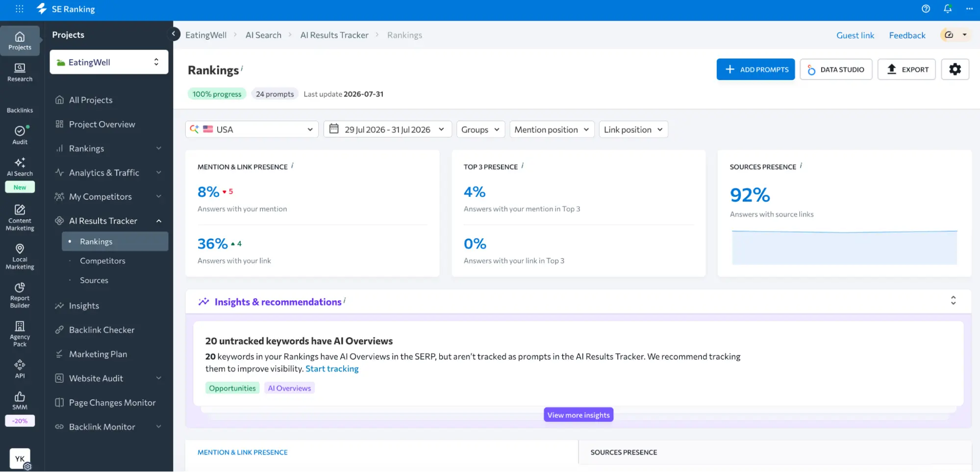The image size is (980, 472).
Task: Click the AI Overviews tag
Action: [289, 388]
